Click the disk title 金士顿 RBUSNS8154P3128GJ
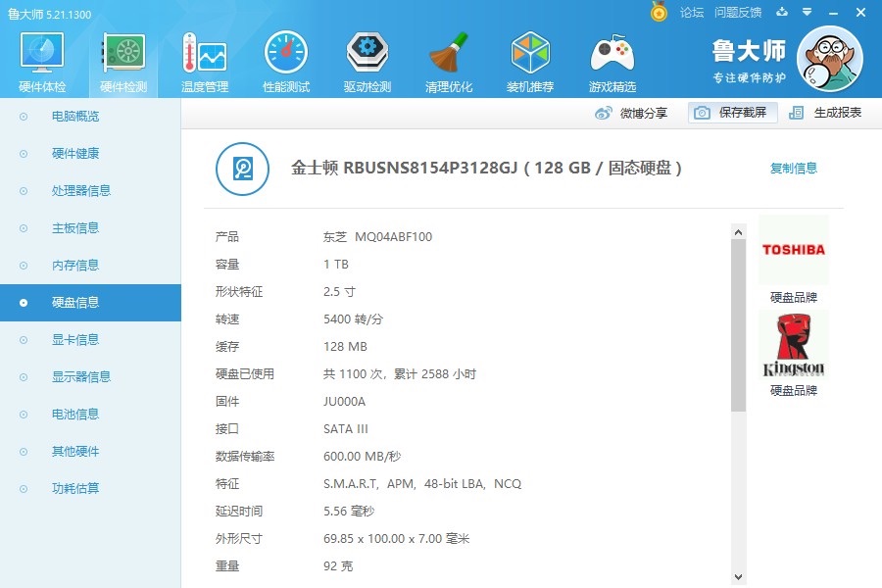 tap(404, 168)
